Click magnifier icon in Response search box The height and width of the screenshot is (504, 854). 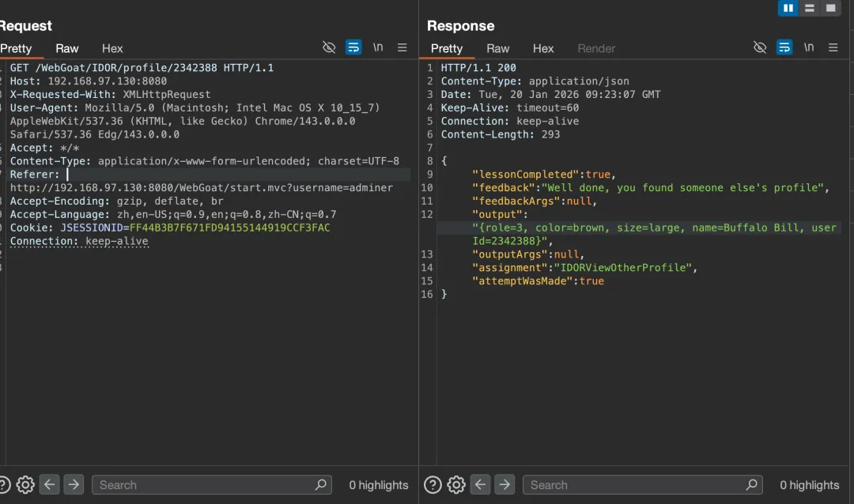point(752,484)
